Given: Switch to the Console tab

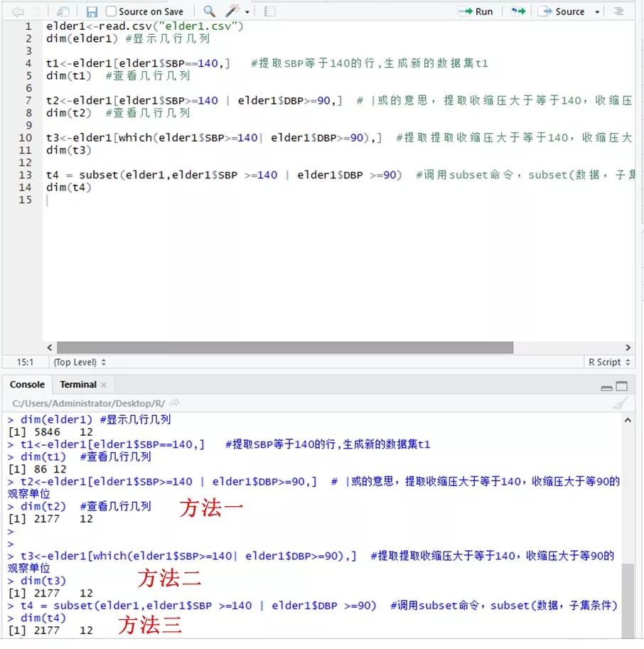Looking at the screenshot, I should pyautogui.click(x=27, y=385).
